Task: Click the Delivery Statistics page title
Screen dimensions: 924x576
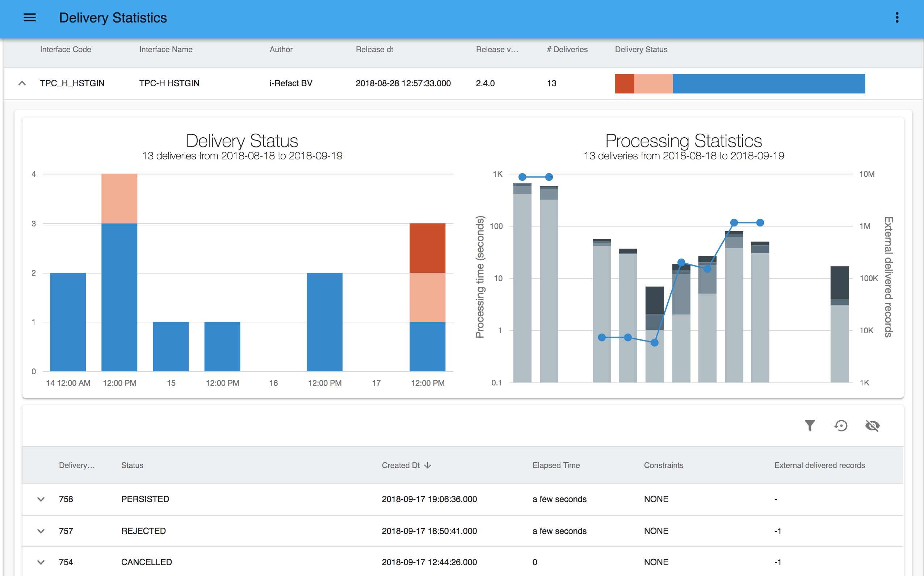Action: pos(113,17)
